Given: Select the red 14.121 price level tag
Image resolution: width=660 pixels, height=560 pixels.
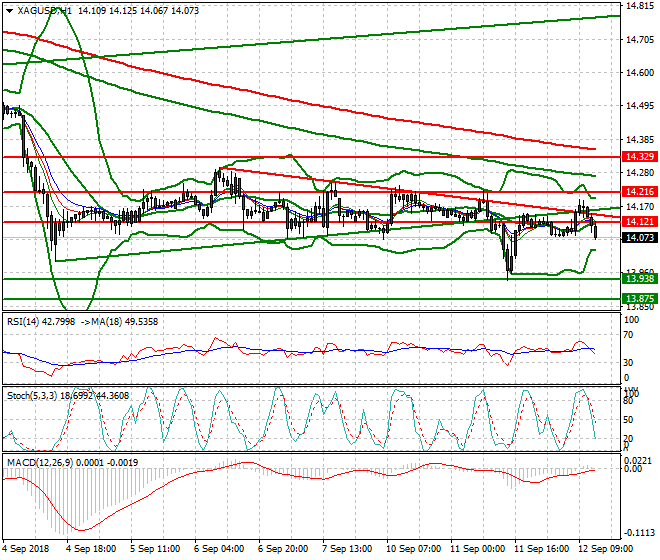Looking at the screenshot, I should pos(639,222).
